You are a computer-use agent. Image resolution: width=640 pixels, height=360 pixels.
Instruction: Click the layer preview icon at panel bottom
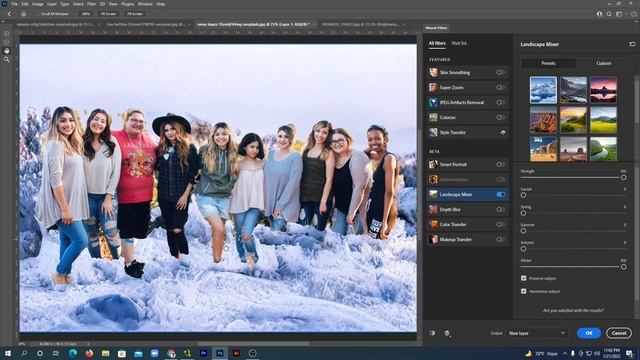447,333
